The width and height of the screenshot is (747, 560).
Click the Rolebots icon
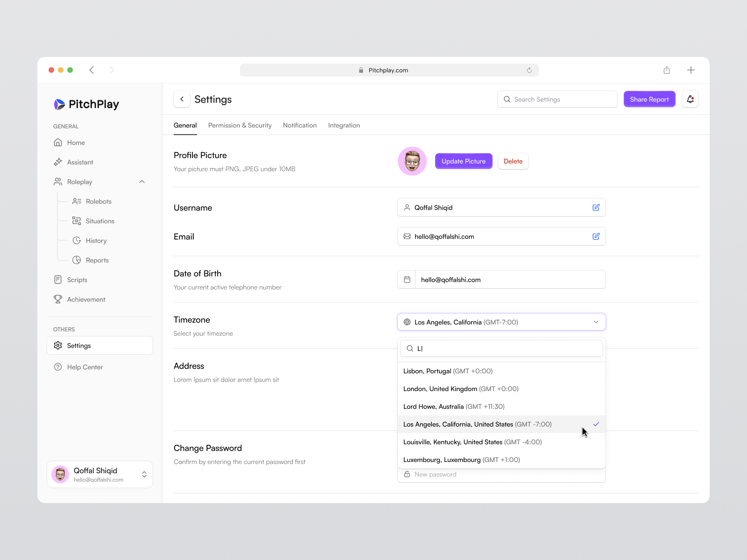pyautogui.click(x=77, y=201)
